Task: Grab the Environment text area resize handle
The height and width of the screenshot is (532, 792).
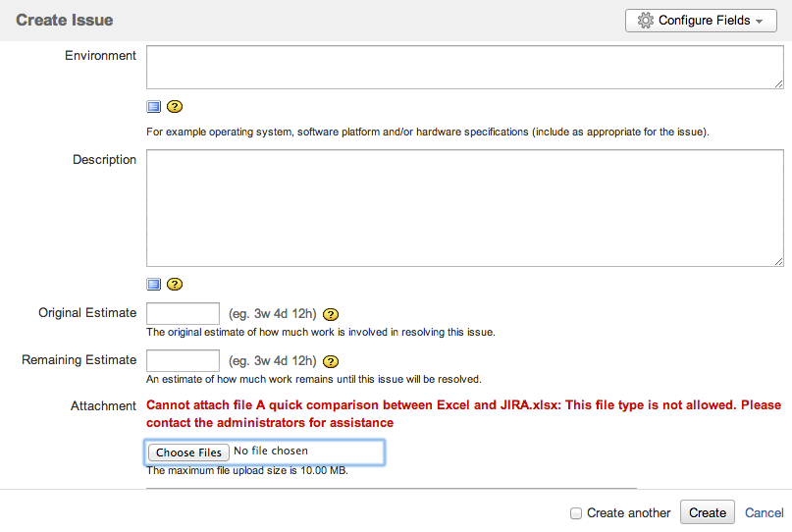Action: tap(778, 83)
